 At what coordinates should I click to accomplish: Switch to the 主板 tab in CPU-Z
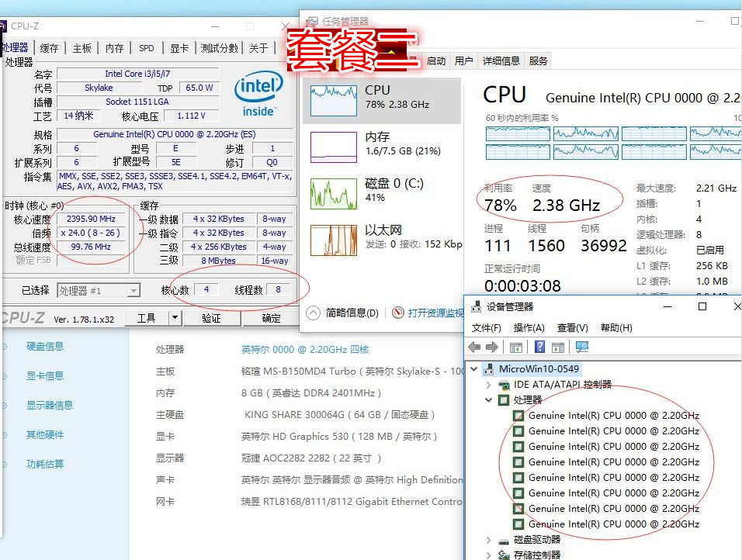click(x=81, y=48)
